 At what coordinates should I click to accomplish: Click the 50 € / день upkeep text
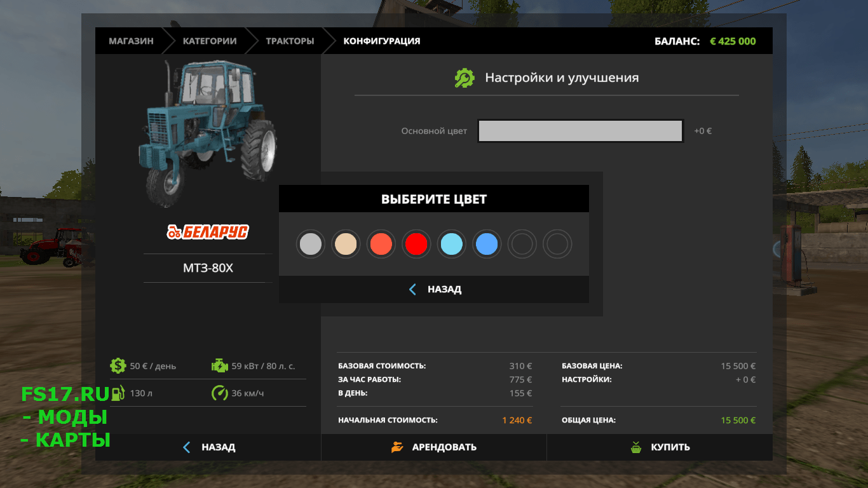click(x=153, y=366)
